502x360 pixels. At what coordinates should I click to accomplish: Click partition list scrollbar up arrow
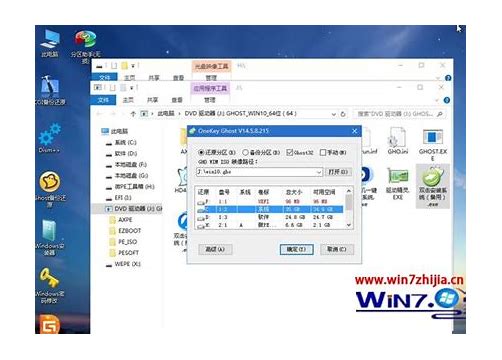click(x=349, y=191)
